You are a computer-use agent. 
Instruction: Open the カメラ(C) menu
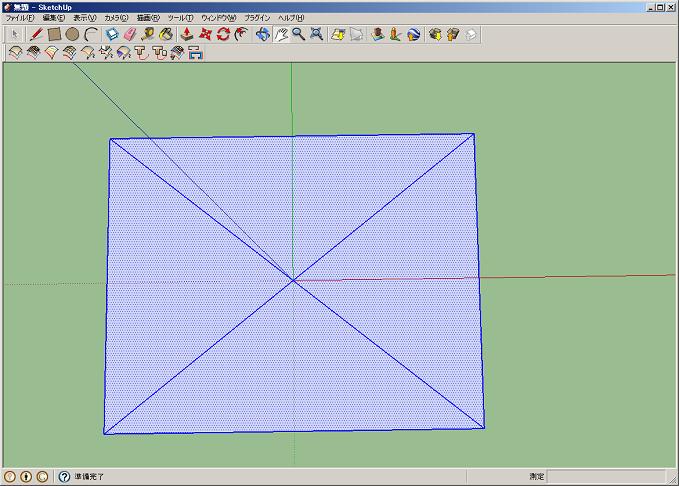pos(117,18)
